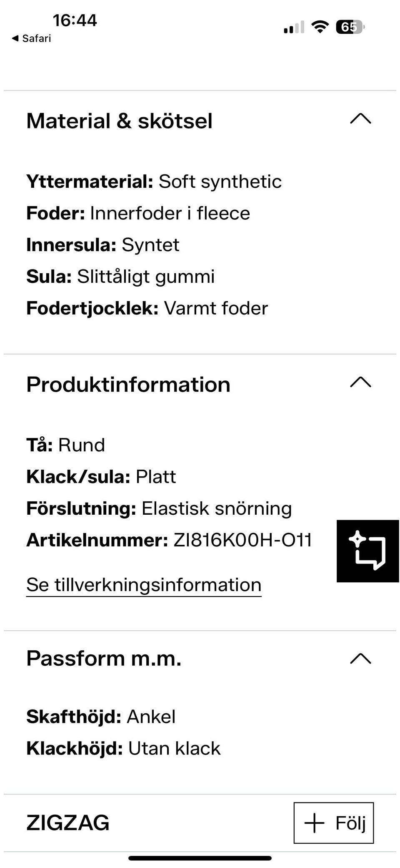The image size is (400, 868).
Task: Toggle following the brand on
Action: 333,823
